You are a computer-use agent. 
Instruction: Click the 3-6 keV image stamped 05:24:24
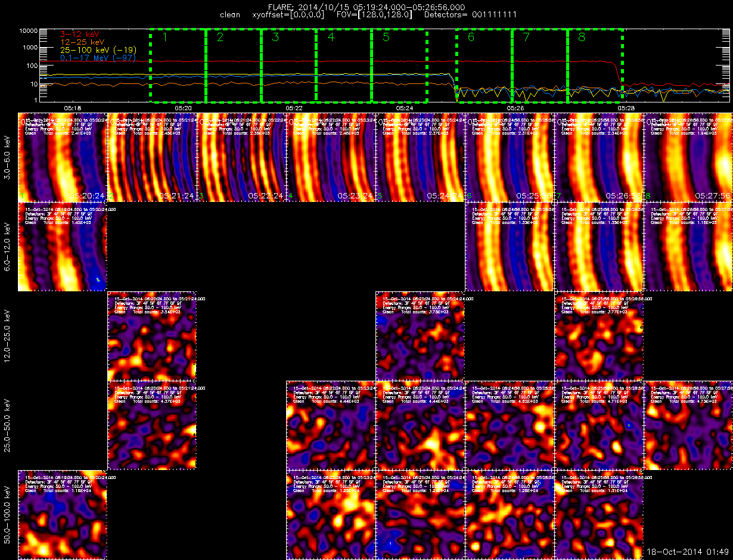[x=420, y=157]
